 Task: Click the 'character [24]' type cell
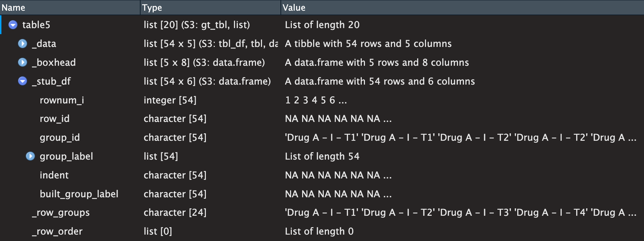tap(175, 213)
